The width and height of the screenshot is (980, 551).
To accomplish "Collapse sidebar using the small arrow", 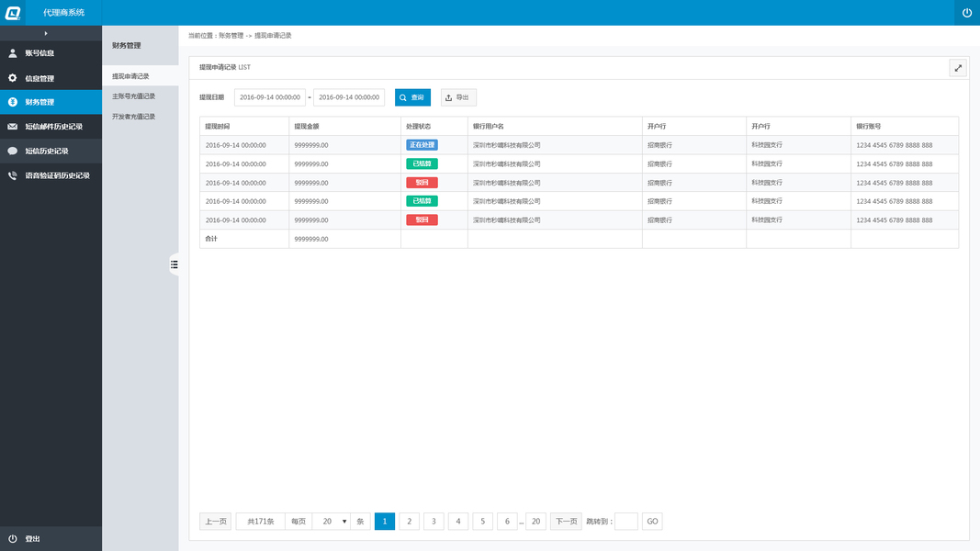I will (46, 33).
